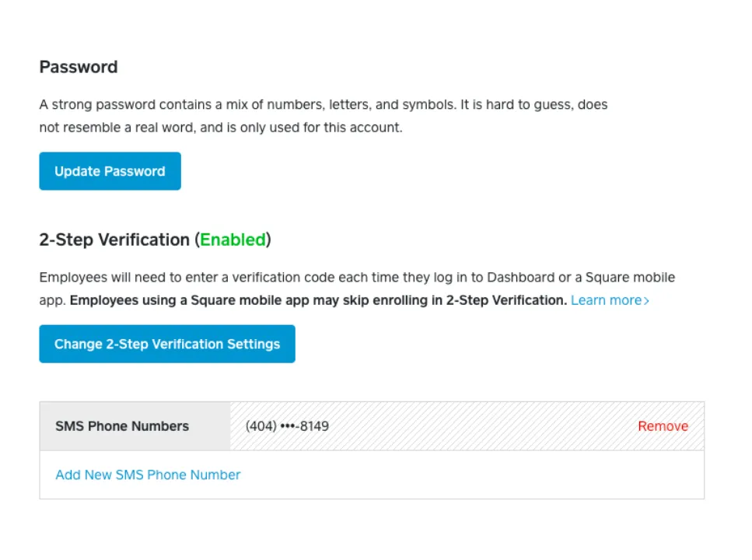
Task: Follow the Learn more help link
Action: point(605,300)
